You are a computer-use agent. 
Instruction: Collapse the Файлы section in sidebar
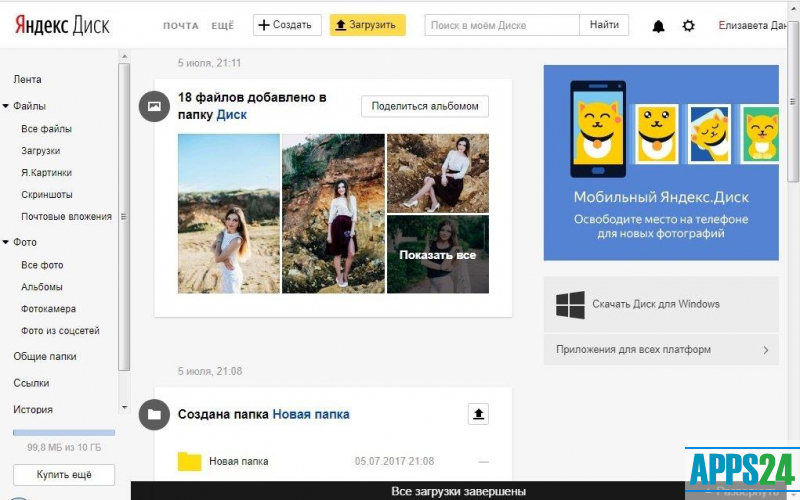(6, 106)
